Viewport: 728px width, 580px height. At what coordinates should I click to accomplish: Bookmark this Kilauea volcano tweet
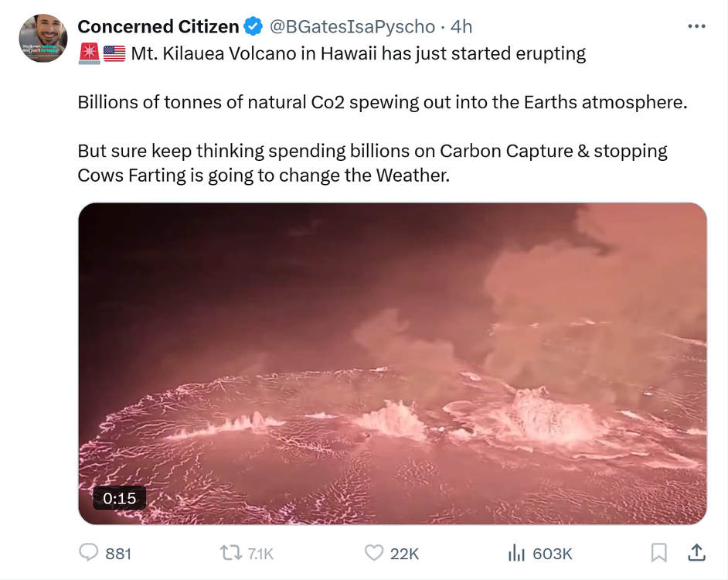point(658,553)
